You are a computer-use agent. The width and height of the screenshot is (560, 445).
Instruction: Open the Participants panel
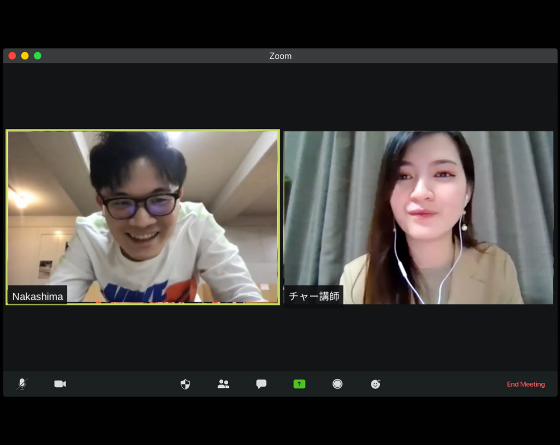(x=223, y=384)
